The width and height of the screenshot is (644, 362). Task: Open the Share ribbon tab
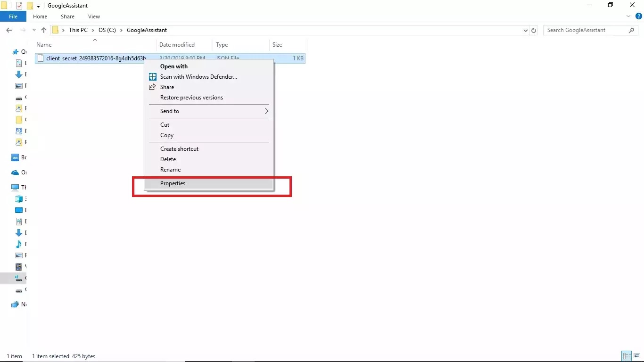click(x=67, y=16)
